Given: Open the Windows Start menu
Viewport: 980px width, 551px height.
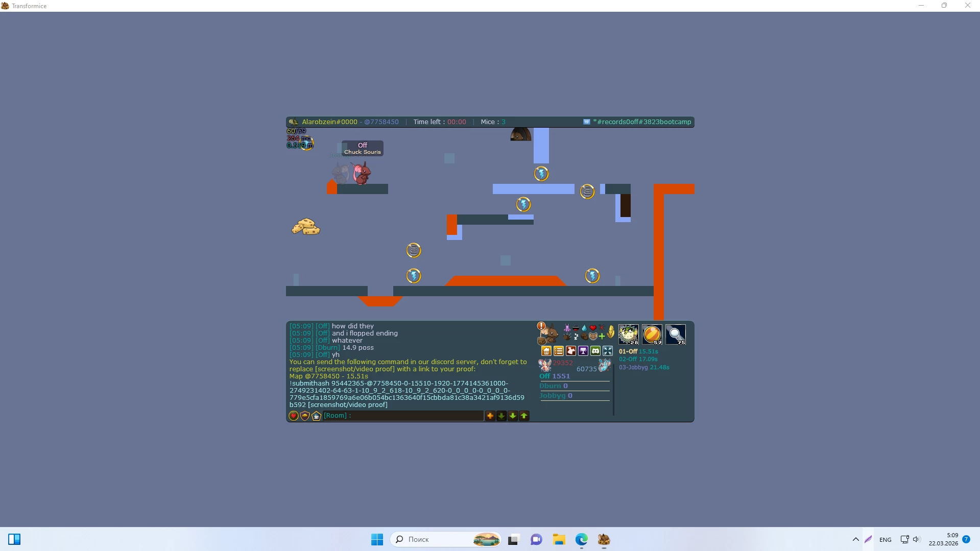Looking at the screenshot, I should [377, 539].
